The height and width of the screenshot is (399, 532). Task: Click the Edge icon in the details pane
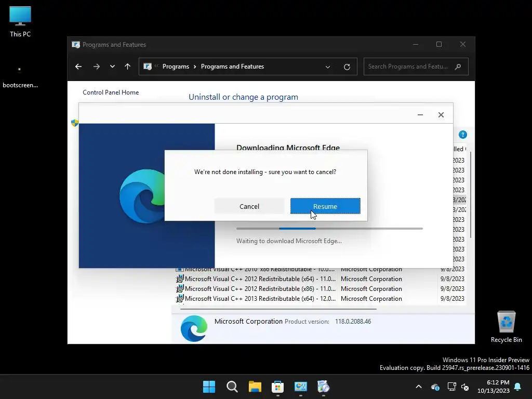[194, 328]
